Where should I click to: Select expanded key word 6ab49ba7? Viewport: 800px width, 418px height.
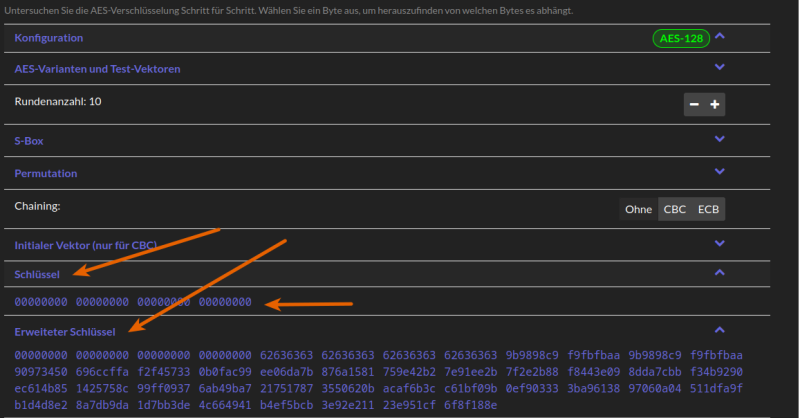(x=225, y=389)
